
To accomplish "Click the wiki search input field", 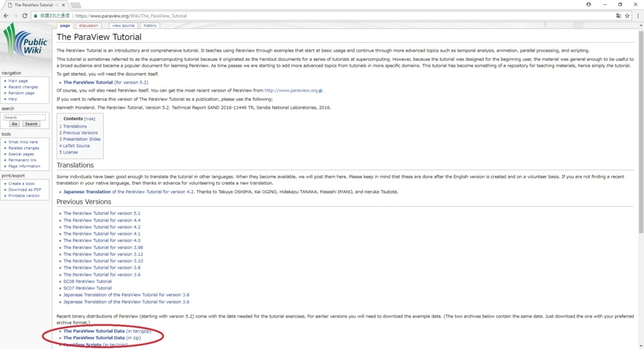I will point(25,118).
